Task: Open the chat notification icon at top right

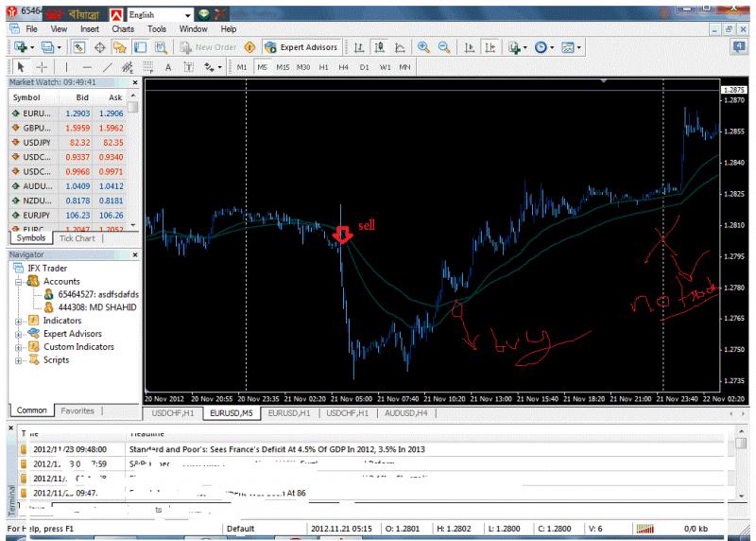Action: coord(739,46)
